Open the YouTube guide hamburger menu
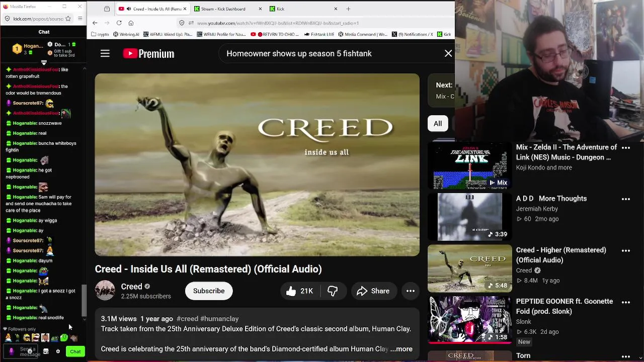The image size is (644, 362). tap(105, 53)
